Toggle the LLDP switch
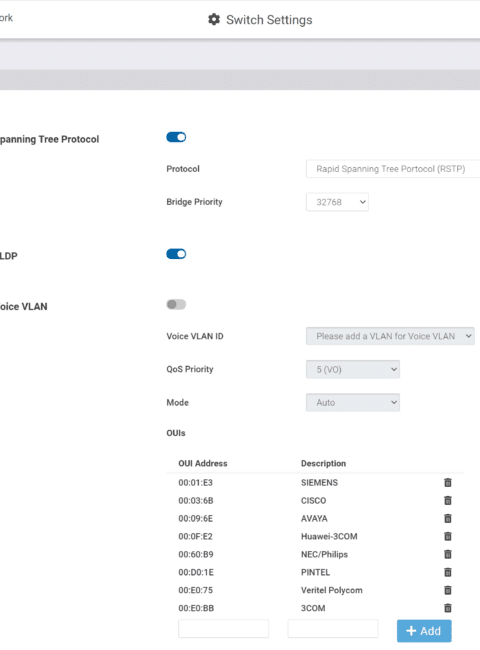The image size is (480, 650). [x=176, y=254]
